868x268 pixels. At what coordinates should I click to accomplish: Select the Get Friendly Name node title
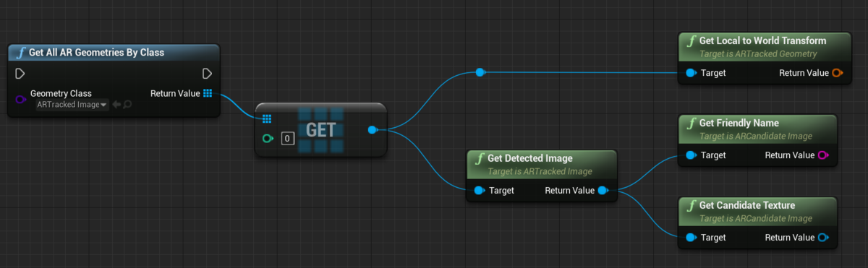tap(739, 123)
